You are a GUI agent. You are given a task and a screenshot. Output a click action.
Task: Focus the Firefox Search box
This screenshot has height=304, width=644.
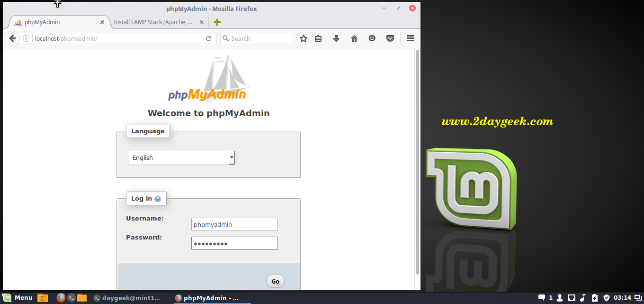[x=257, y=38]
